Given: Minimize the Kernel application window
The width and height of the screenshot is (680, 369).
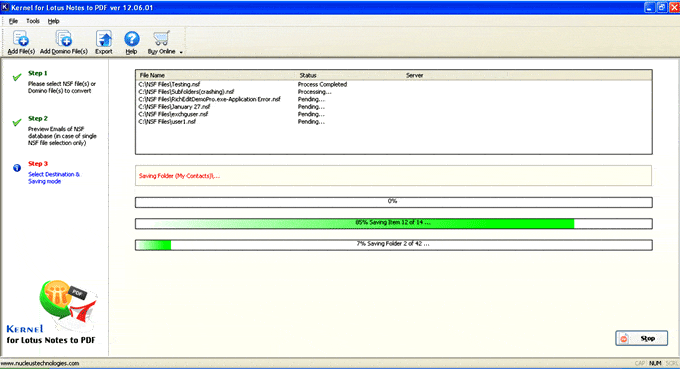Looking at the screenshot, I should 649,7.
